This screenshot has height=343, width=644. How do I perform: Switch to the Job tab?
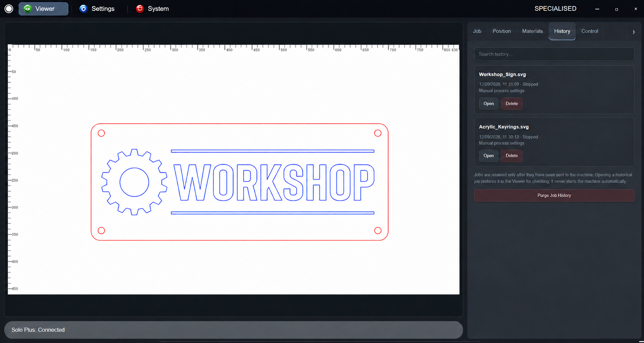[x=477, y=31]
